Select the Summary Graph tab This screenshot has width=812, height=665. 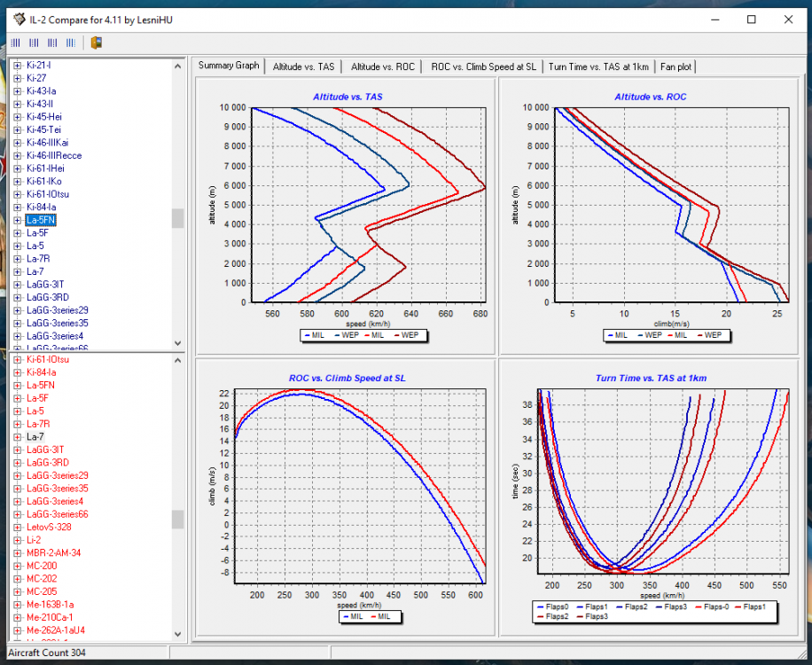[229, 66]
